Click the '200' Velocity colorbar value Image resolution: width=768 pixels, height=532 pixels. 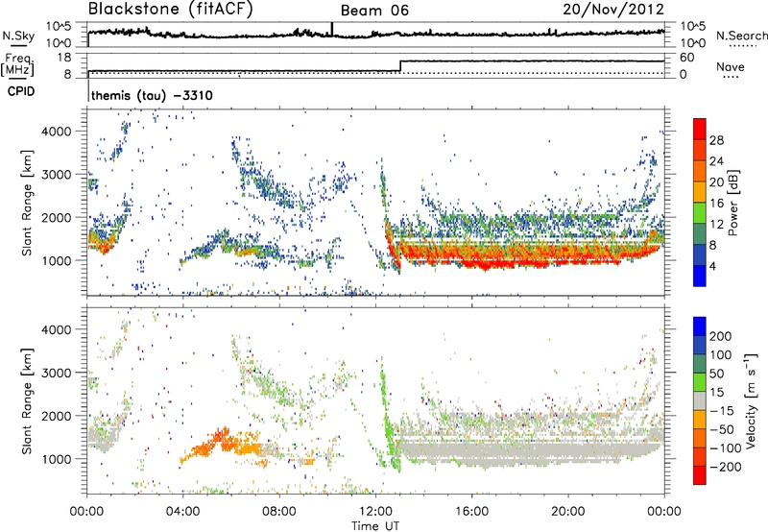click(x=721, y=336)
